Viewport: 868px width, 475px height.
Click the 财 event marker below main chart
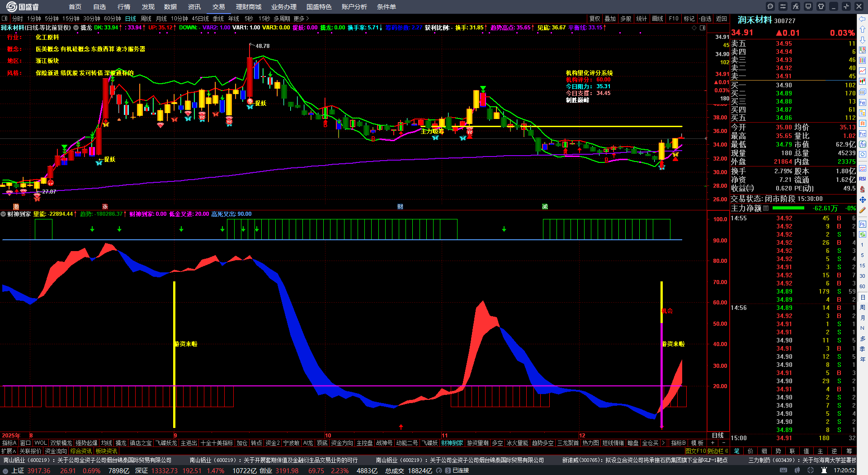[400, 207]
